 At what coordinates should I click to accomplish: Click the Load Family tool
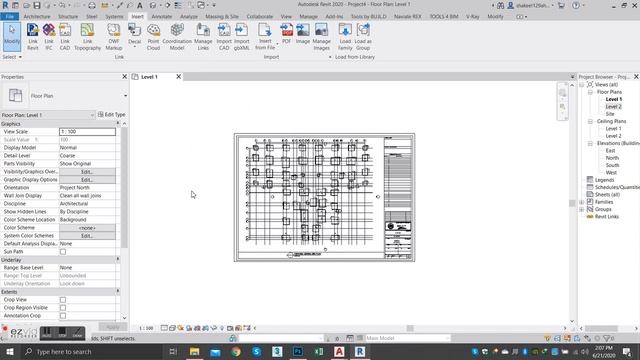345,37
